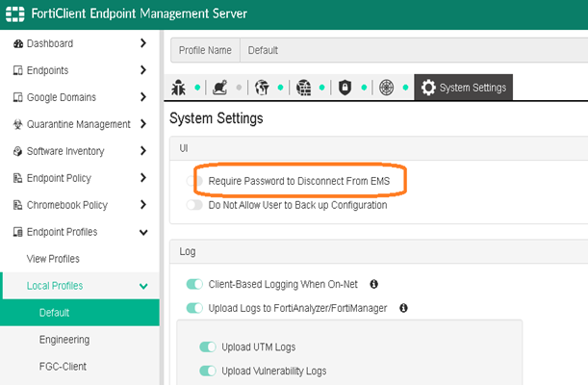Click info icon beside Upload Logs to FortiAnalyzer
Screen dimensions: 588x385
[x=403, y=308]
